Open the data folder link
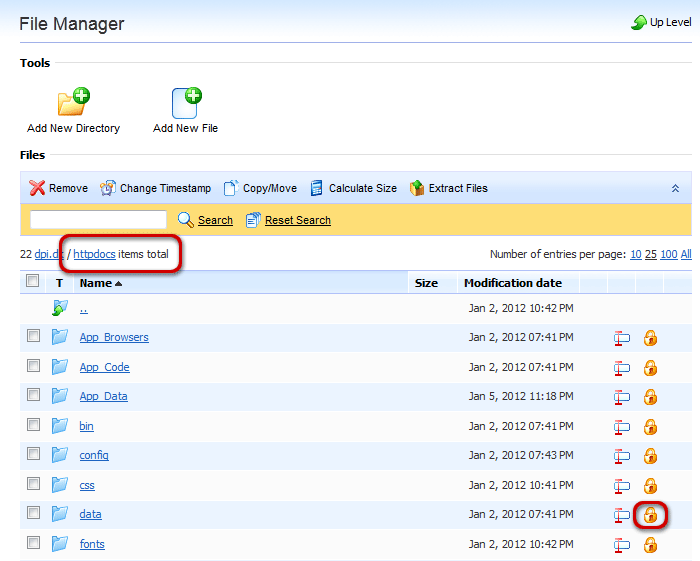 [91, 514]
